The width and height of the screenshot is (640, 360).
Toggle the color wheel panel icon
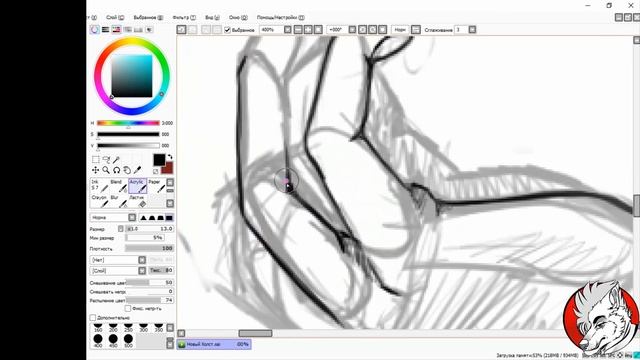tap(95, 29)
